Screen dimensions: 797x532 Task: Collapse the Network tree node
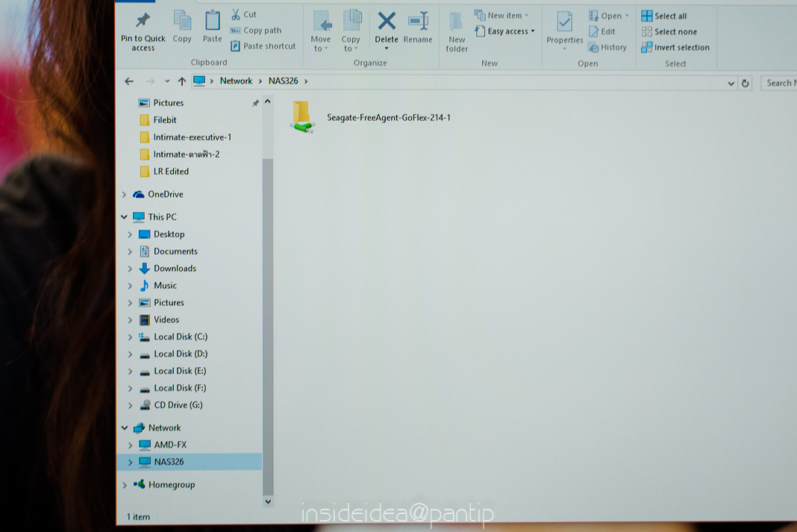pyautogui.click(x=125, y=428)
